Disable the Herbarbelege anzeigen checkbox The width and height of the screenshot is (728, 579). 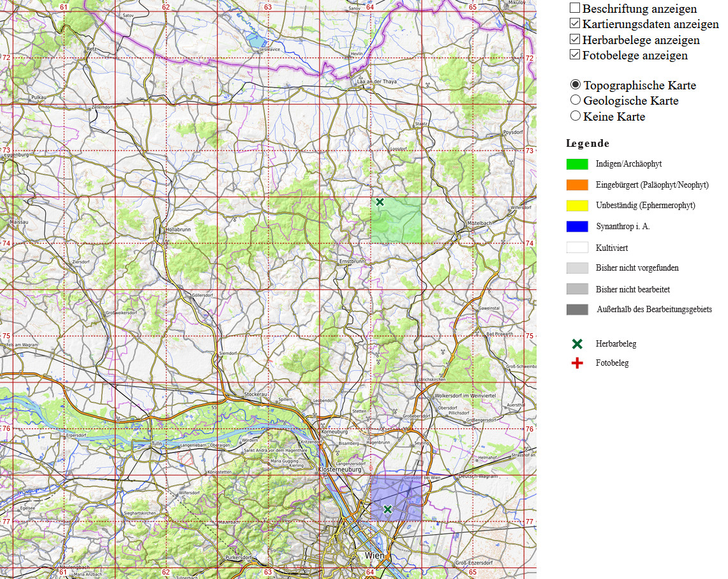pos(575,39)
